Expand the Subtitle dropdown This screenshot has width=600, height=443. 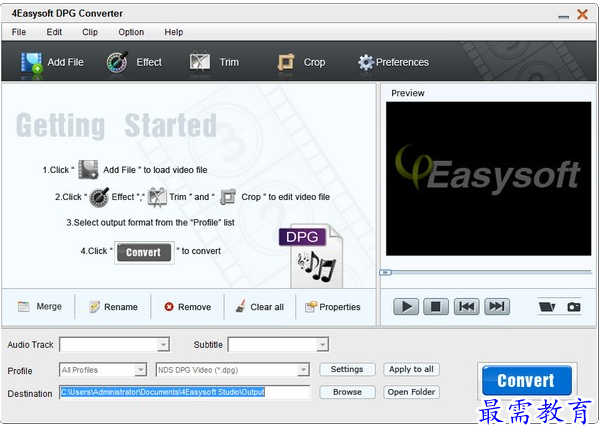322,345
